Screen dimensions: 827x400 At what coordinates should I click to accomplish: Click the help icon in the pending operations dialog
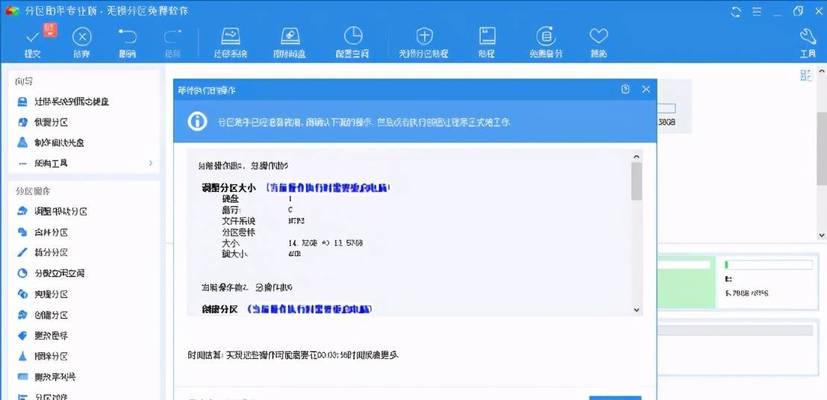coord(626,90)
